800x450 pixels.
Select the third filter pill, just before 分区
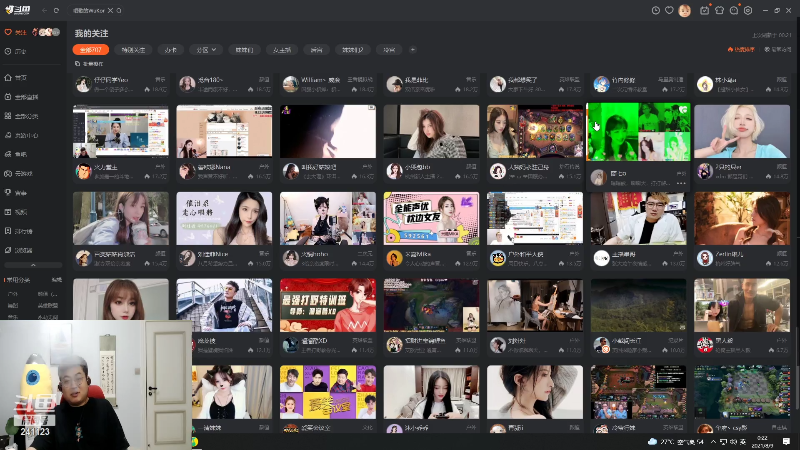point(170,49)
